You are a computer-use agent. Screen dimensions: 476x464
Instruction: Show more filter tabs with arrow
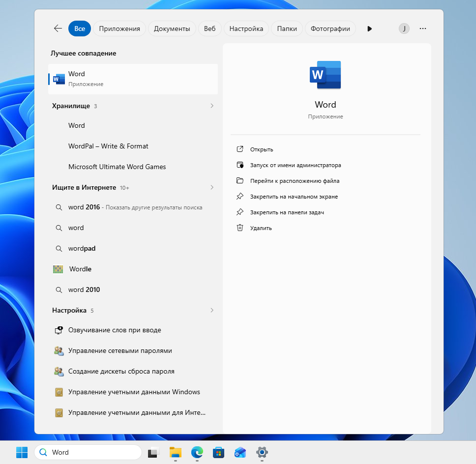tap(369, 29)
